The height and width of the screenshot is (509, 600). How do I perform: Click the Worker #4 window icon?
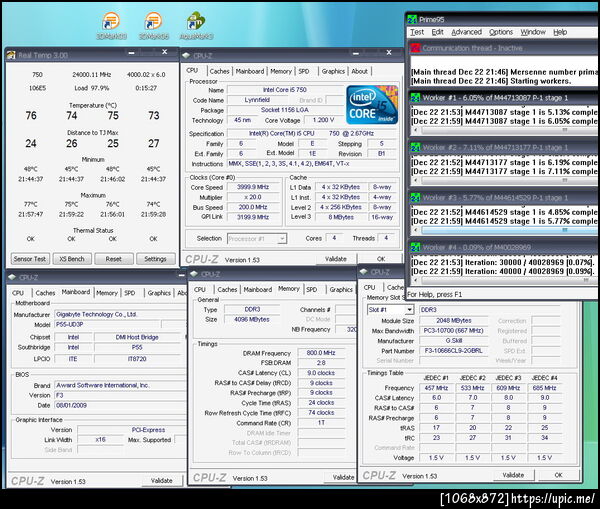tap(415, 247)
